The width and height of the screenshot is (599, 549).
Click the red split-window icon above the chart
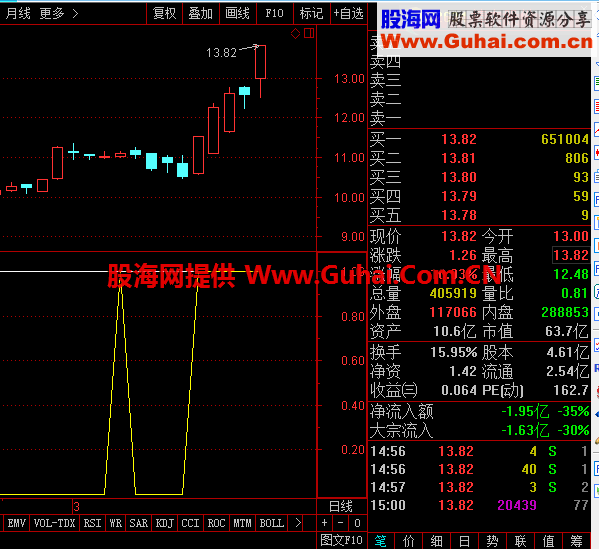pyautogui.click(x=309, y=33)
